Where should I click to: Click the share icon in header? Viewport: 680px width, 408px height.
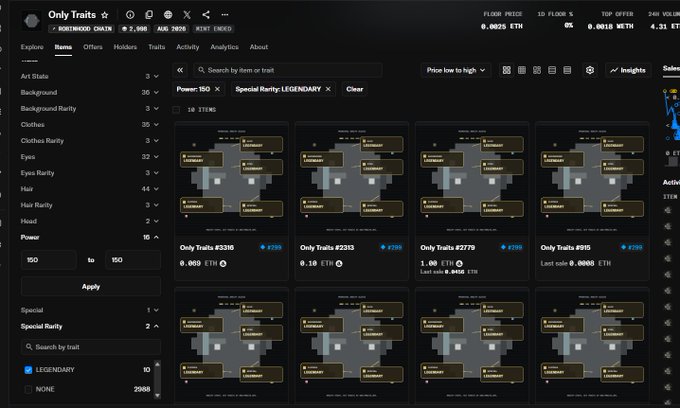(x=206, y=15)
